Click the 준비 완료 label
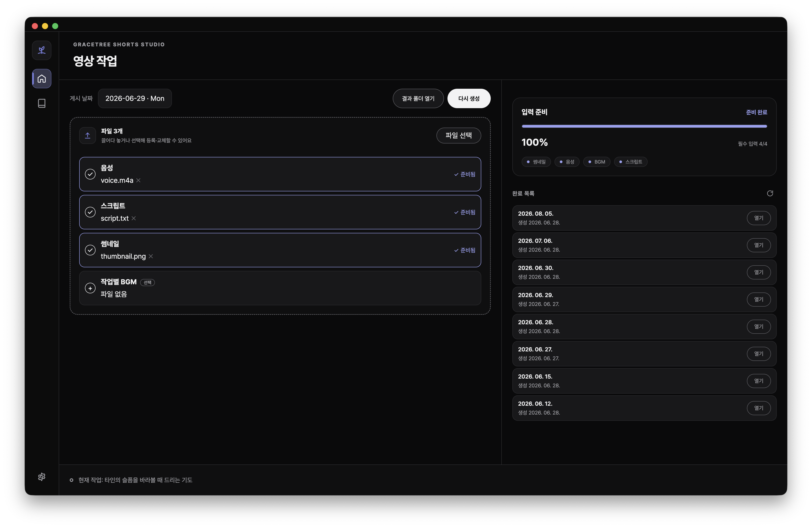Image resolution: width=812 pixels, height=528 pixels. tap(756, 112)
